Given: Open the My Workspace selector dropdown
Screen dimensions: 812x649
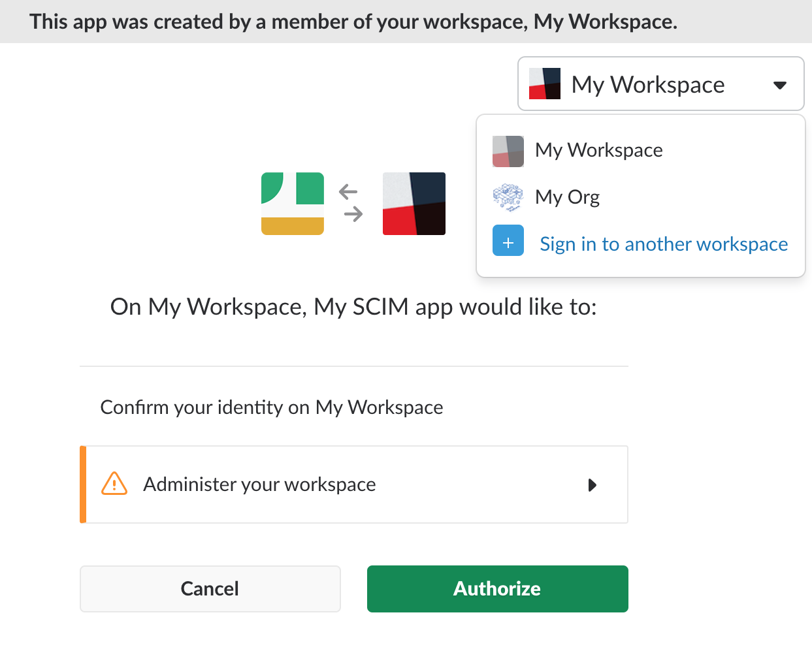Looking at the screenshot, I should click(660, 84).
